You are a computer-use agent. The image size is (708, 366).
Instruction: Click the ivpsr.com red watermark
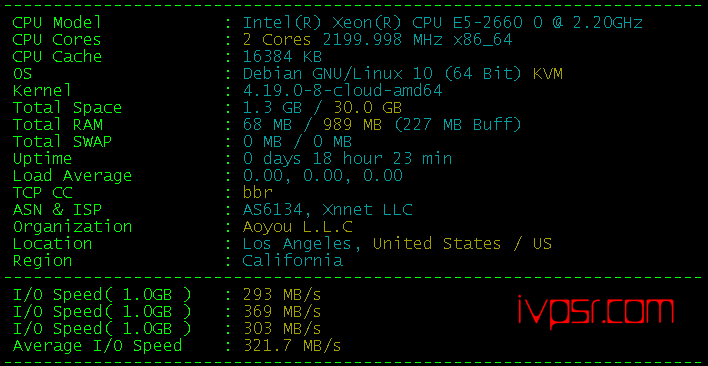[596, 311]
